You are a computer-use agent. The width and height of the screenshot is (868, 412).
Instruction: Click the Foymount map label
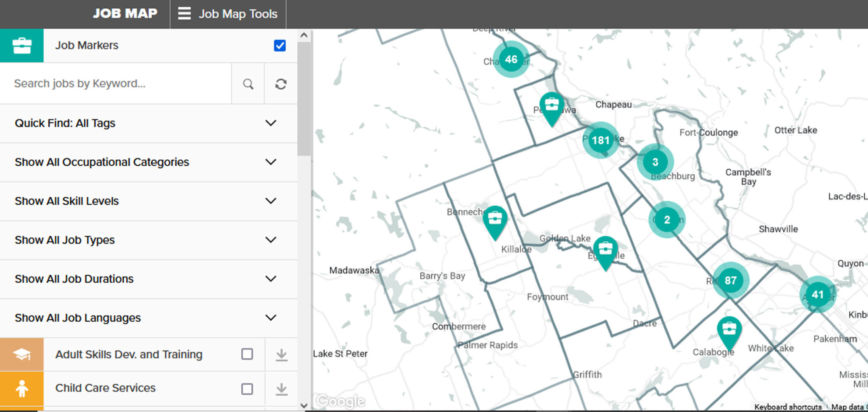(x=547, y=297)
